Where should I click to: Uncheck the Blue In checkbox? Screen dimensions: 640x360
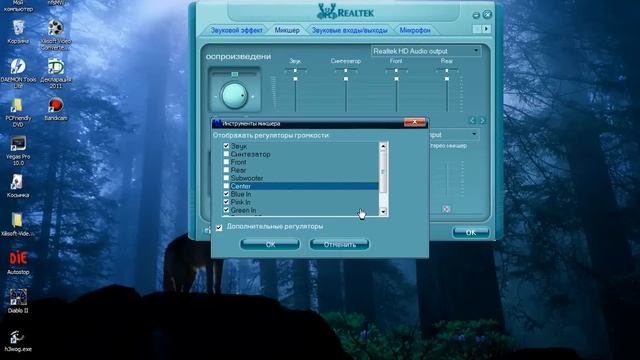(x=226, y=194)
